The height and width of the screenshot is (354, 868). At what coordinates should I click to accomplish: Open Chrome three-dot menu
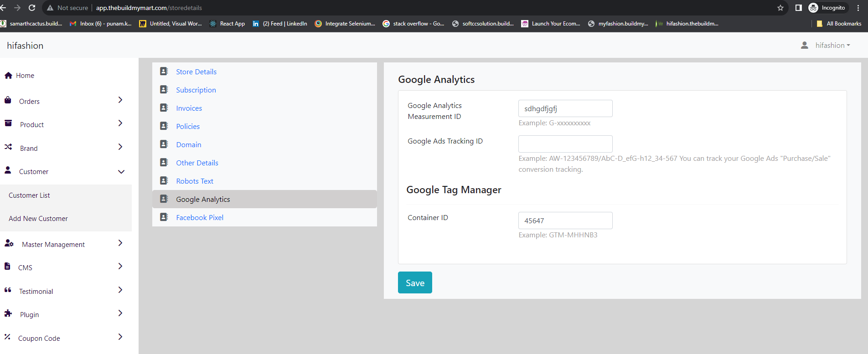tap(858, 8)
